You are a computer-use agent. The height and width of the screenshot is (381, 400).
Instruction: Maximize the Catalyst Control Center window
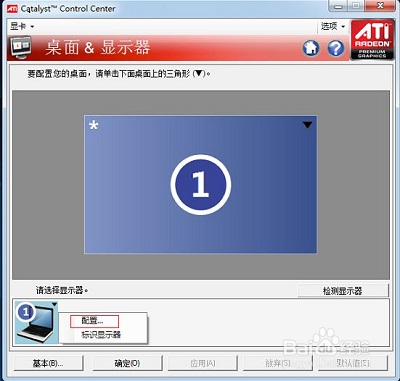(x=356, y=6)
